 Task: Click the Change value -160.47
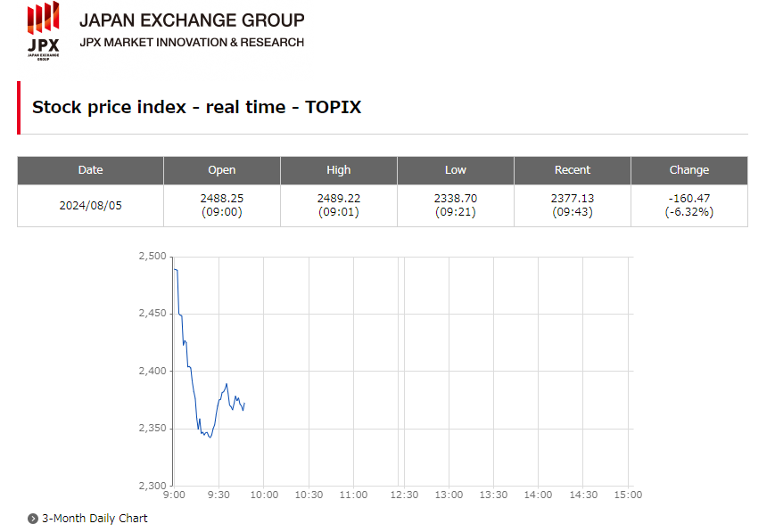click(x=689, y=199)
